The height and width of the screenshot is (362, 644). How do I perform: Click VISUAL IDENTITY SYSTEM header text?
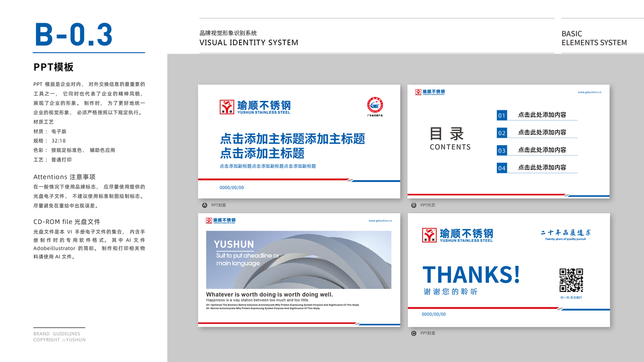click(x=249, y=42)
